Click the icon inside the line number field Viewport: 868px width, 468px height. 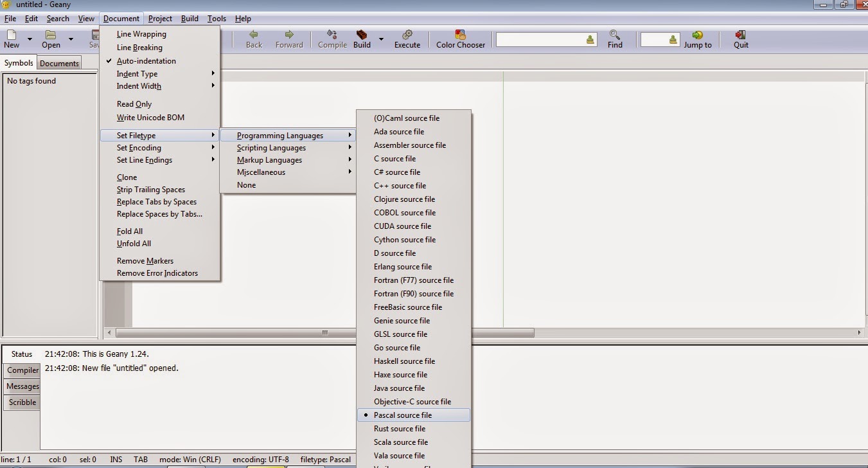point(673,40)
